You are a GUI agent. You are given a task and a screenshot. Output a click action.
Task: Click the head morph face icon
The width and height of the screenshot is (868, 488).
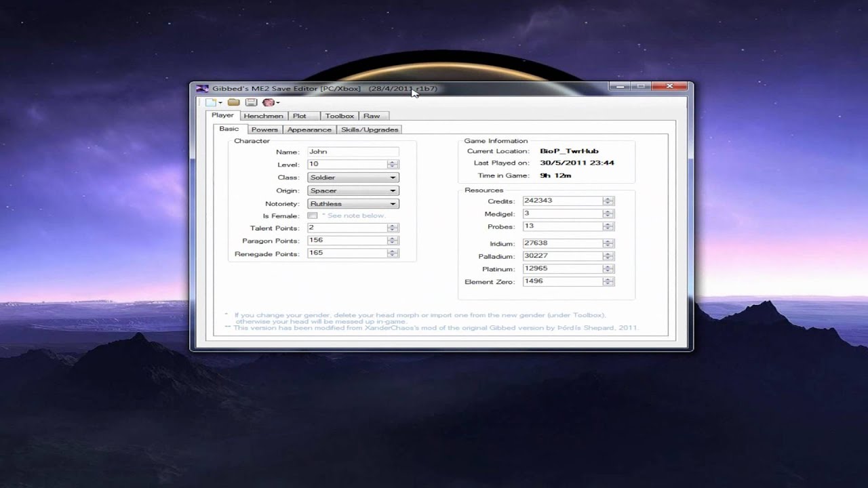pos(268,102)
